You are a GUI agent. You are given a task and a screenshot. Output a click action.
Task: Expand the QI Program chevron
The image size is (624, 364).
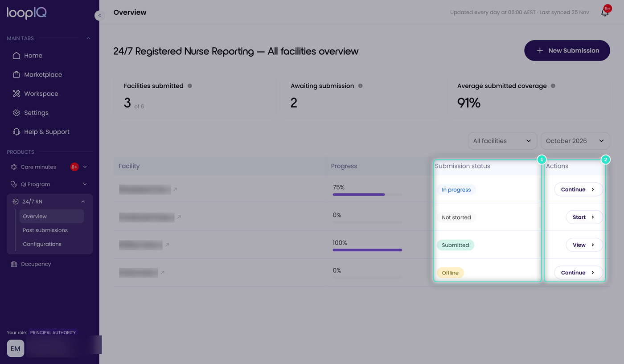coord(85,184)
